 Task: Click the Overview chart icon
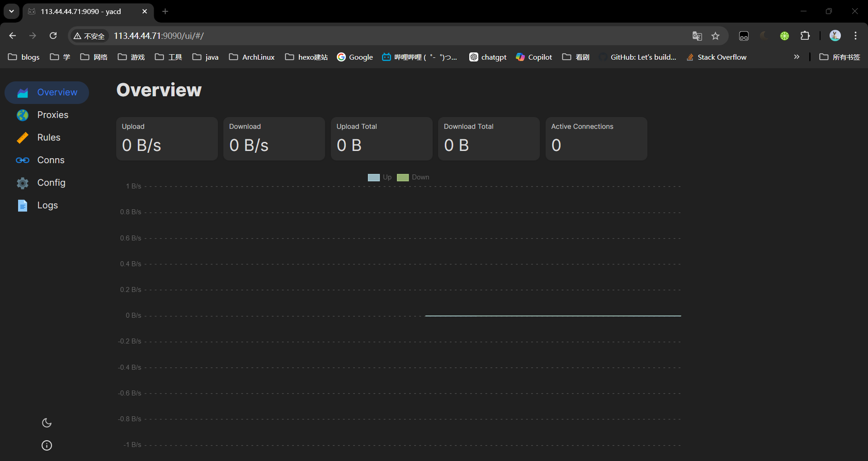point(23,93)
